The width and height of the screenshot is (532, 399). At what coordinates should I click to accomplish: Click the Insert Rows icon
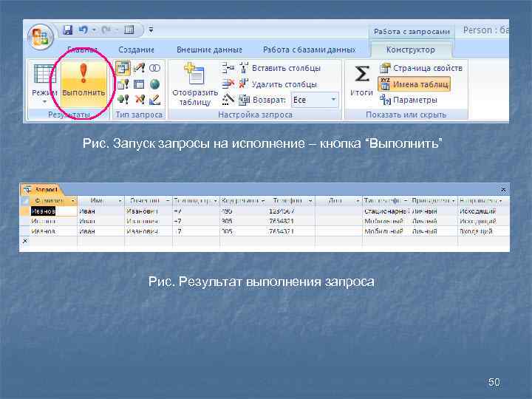click(228, 68)
